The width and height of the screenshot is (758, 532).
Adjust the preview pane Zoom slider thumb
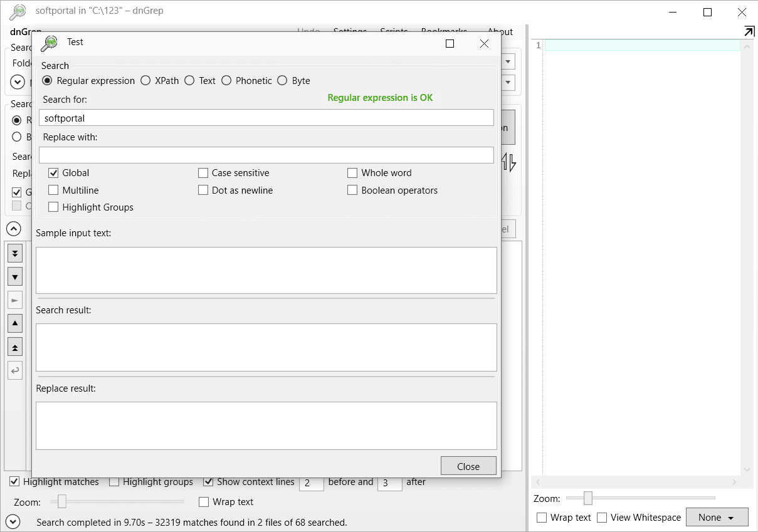[587, 498]
